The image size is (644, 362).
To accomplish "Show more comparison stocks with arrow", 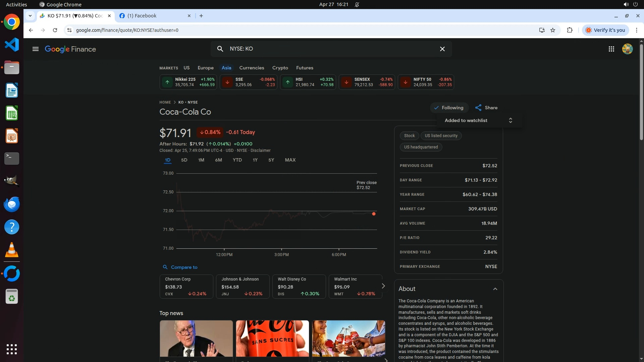I will pos(383,286).
